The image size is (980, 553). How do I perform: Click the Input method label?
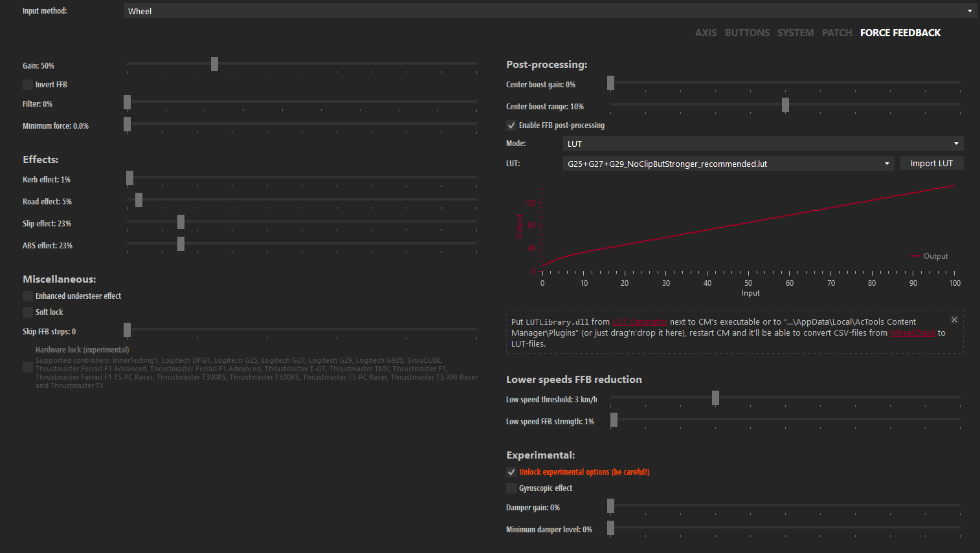[x=45, y=11]
